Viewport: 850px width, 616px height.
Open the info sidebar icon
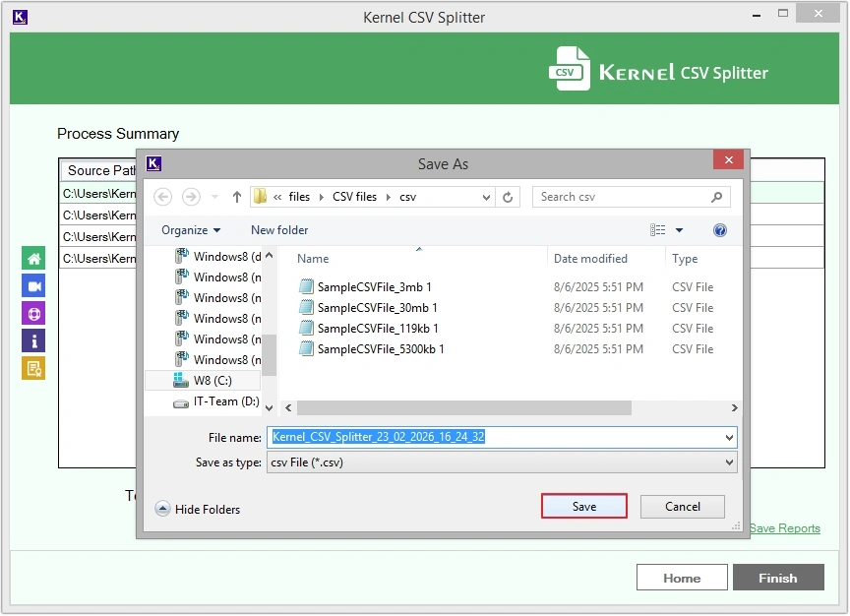pyautogui.click(x=33, y=340)
